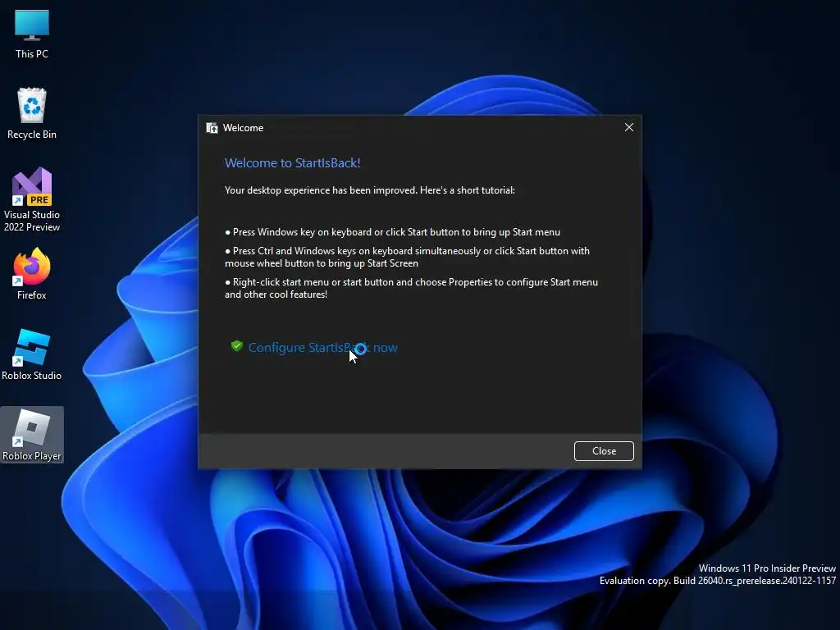Screen dimensions: 840x630
Task: Click the Welcome to StartIsBack! heading
Action: (x=293, y=163)
